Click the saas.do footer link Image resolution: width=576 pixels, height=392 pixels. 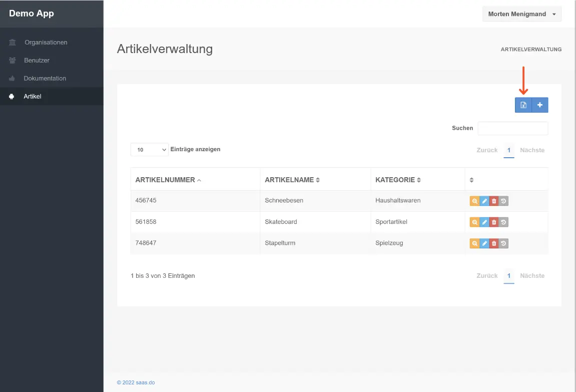pos(136,382)
